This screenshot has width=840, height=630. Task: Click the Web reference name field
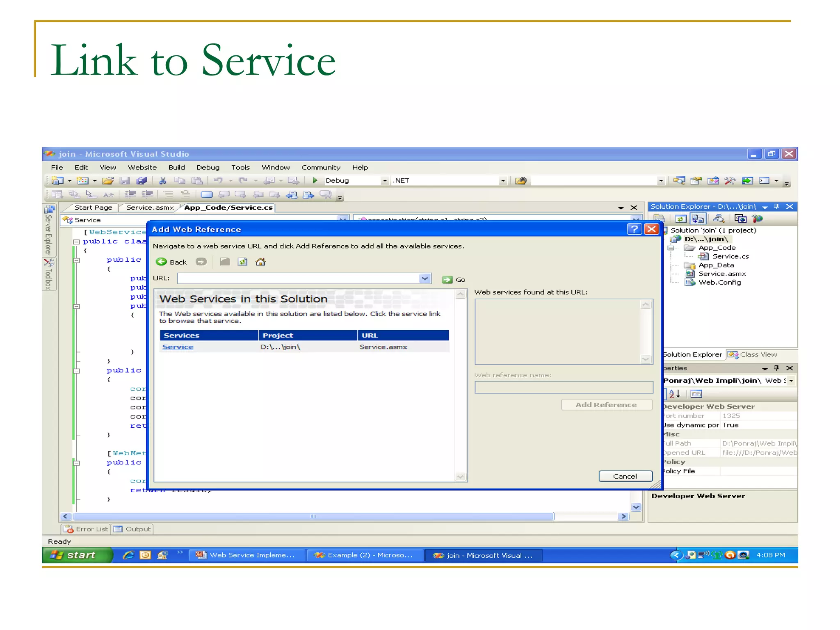[x=564, y=387]
